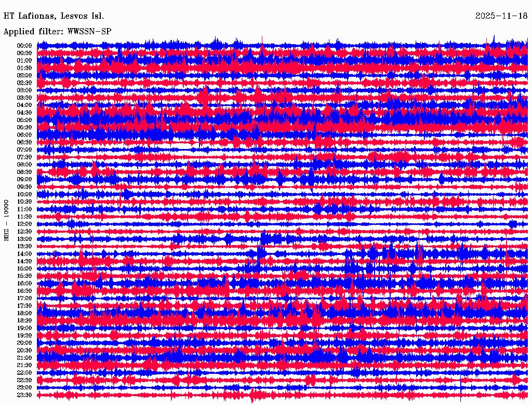Viewport: 532px width, 405px height.
Task: Select the 20:00 time label
Action: click(x=24, y=343)
